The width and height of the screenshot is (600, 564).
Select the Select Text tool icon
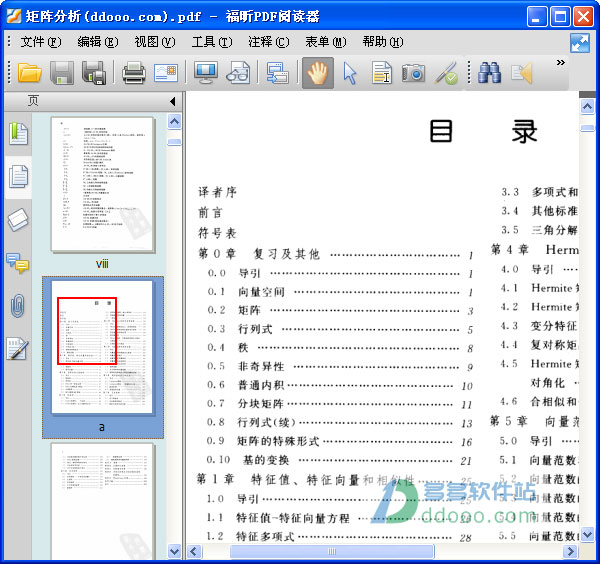pos(382,73)
